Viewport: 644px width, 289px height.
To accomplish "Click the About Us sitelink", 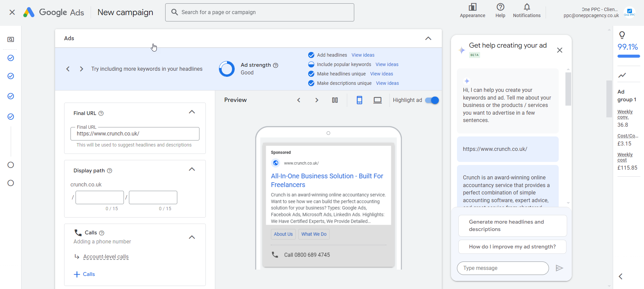I will click(x=283, y=234).
